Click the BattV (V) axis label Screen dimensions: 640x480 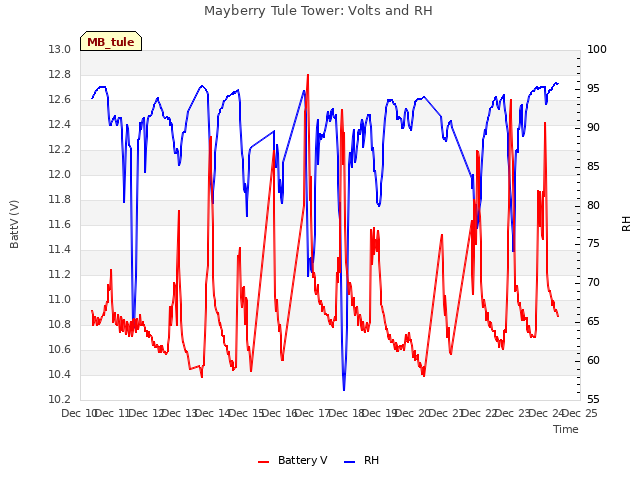[14, 224]
